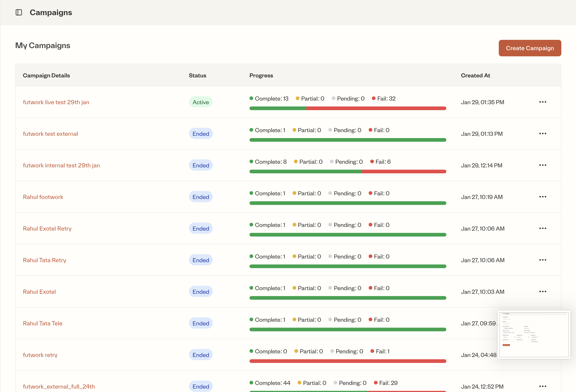The width and height of the screenshot is (576, 392).
Task: Toggle the sidebar panel icon
Action: [19, 12]
